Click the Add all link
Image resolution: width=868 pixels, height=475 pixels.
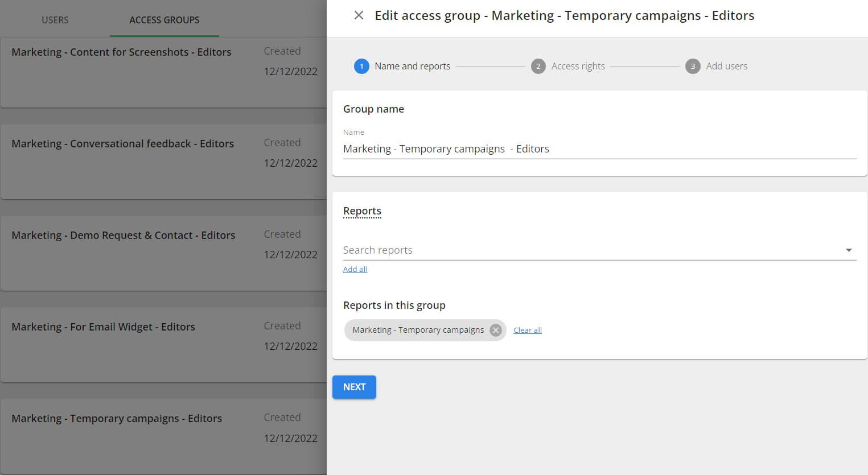(355, 269)
